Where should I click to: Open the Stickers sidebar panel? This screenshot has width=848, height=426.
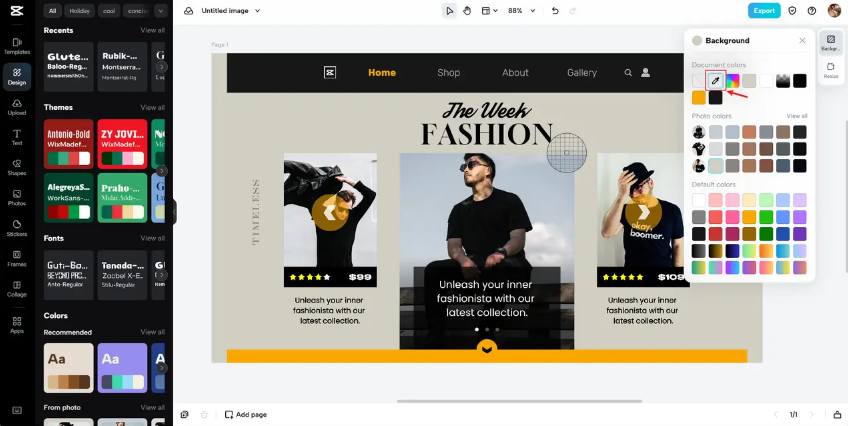click(x=17, y=228)
